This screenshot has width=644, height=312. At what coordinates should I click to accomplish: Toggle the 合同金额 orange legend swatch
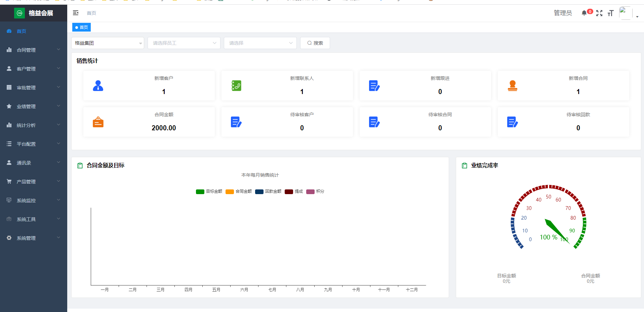pos(230,192)
